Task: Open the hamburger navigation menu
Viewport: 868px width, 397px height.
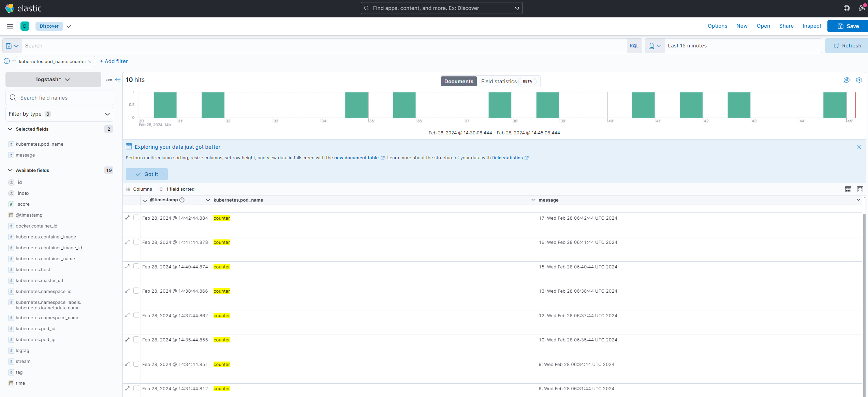Action: pyautogui.click(x=10, y=26)
